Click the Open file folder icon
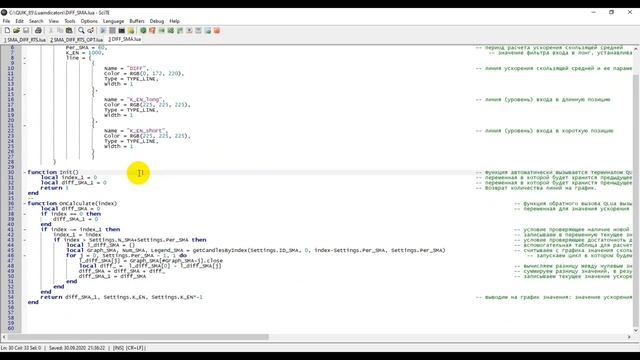Viewport: 640px width, 360px height. [16, 31]
